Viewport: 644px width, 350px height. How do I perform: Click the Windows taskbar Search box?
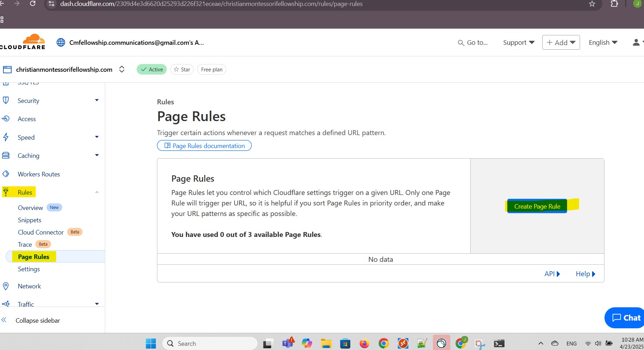(210, 343)
